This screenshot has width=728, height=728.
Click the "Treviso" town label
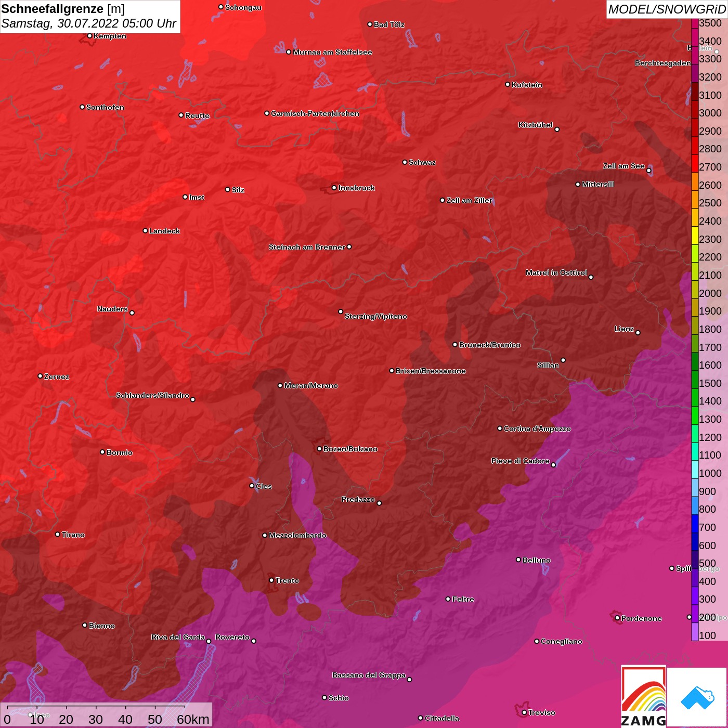pos(542,712)
